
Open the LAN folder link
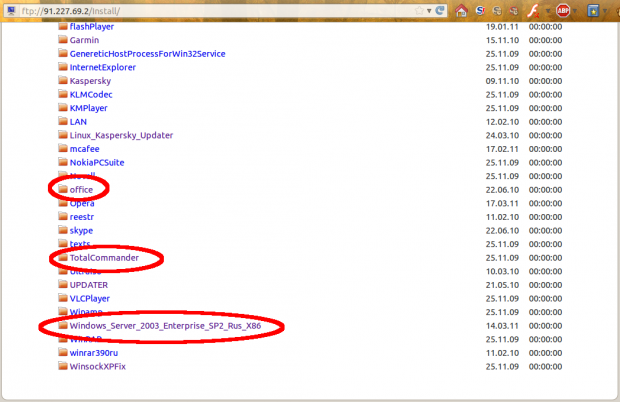click(78, 122)
